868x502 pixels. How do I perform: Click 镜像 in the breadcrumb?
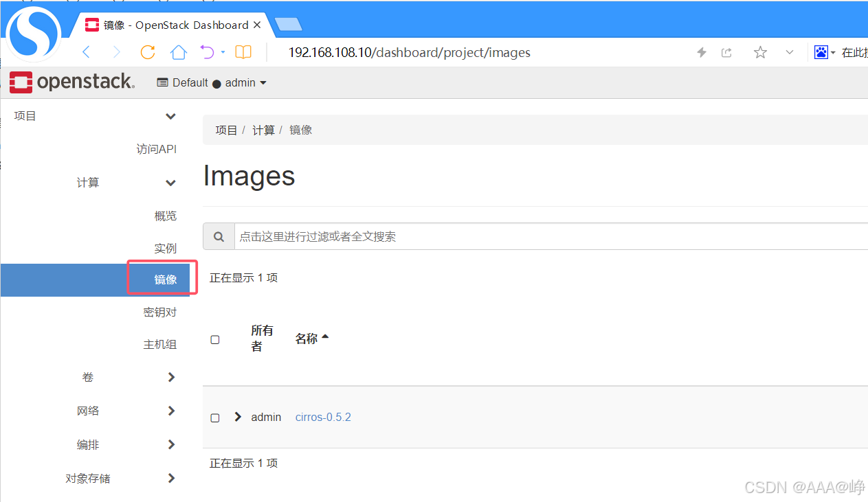[x=300, y=130]
